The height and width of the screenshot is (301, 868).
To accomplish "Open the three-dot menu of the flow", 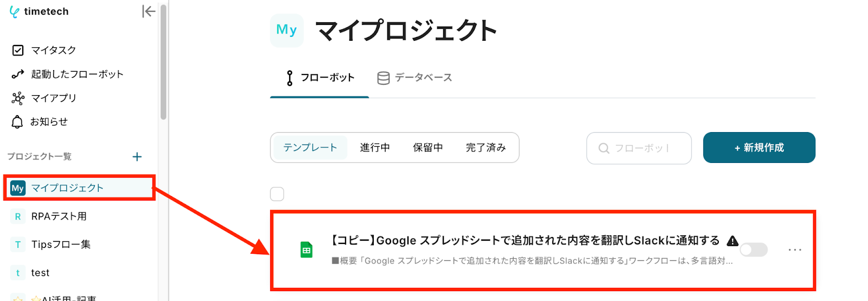I will click(x=795, y=250).
